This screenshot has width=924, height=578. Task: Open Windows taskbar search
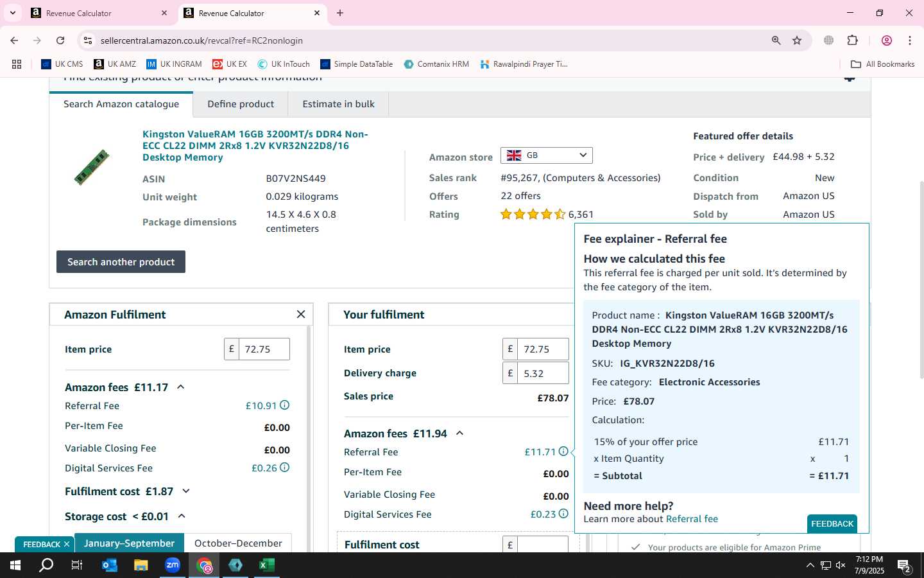tap(46, 565)
